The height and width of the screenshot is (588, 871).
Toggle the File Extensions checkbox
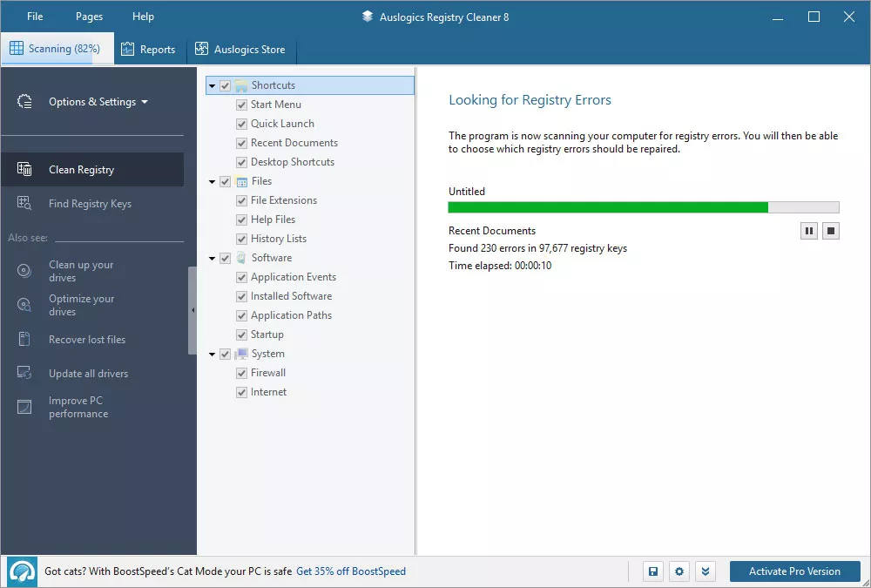click(x=241, y=200)
